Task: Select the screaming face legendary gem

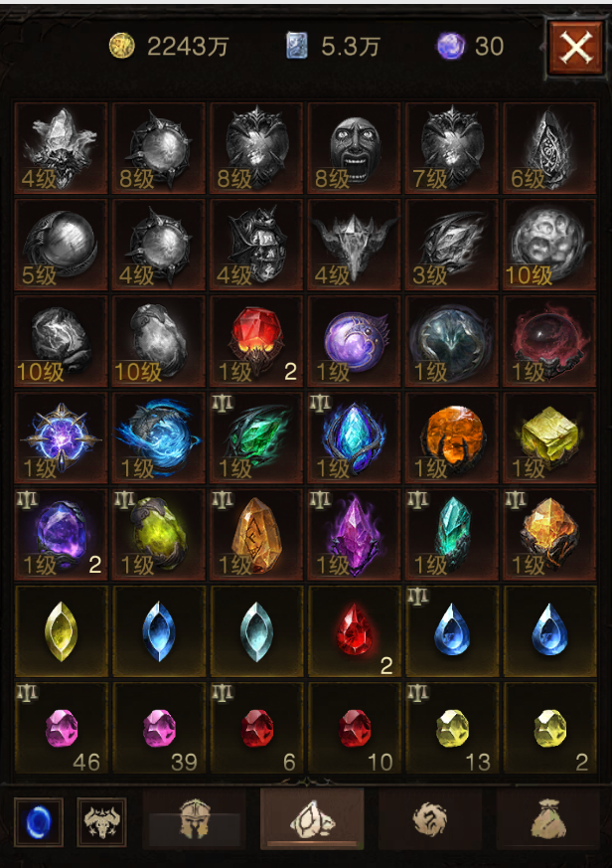Action: tap(354, 148)
